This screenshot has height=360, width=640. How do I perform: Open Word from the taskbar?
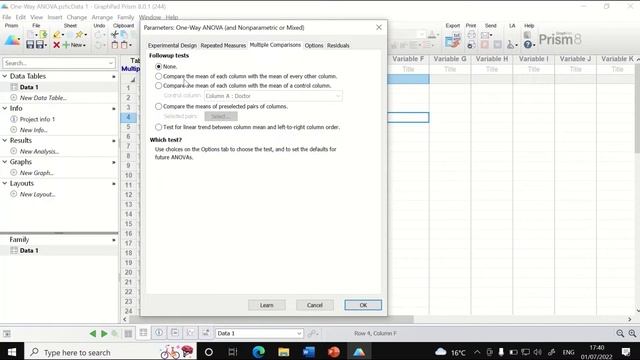click(309, 352)
